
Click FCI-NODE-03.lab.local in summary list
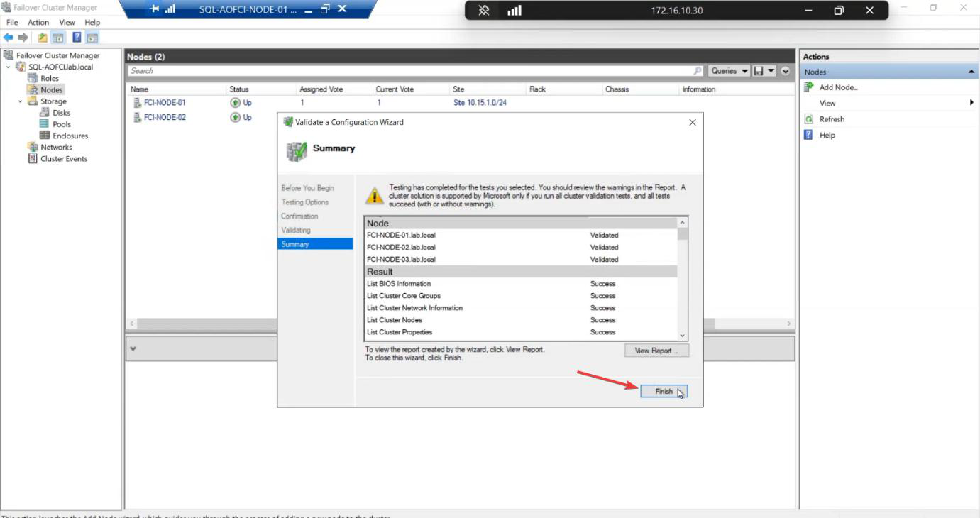point(401,260)
